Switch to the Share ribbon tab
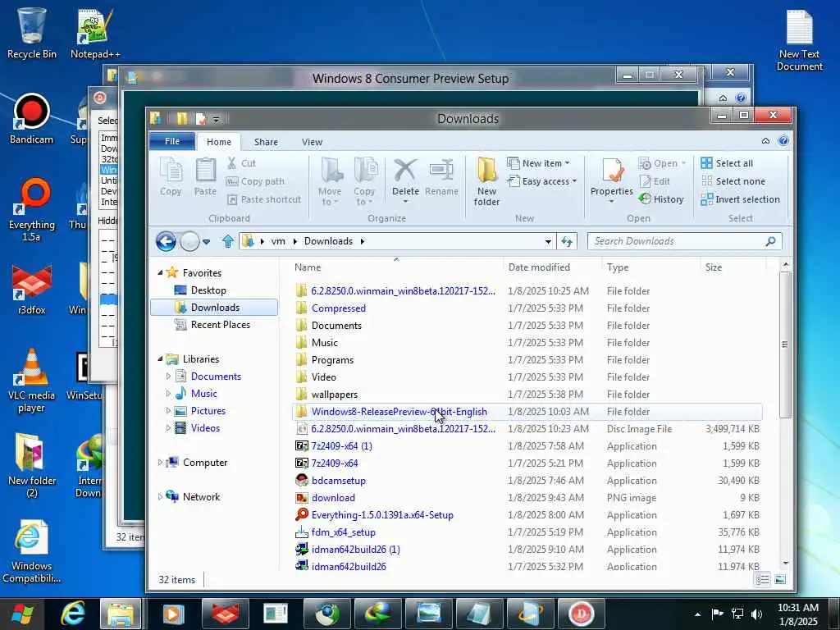The width and height of the screenshot is (840, 630). (267, 142)
